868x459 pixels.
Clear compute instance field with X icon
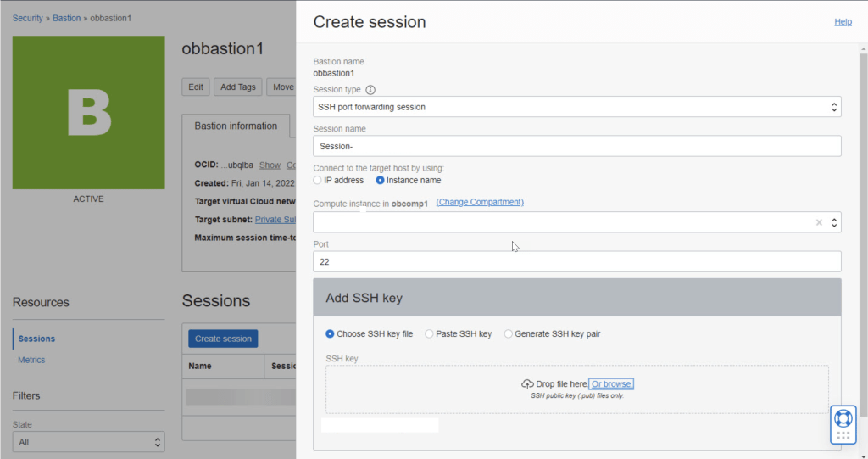pos(819,222)
